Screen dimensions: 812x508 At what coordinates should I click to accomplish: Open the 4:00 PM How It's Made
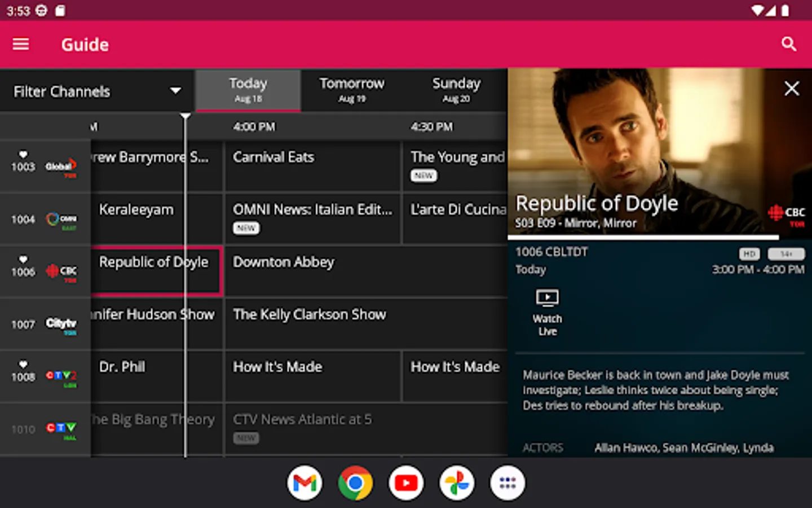(x=313, y=376)
